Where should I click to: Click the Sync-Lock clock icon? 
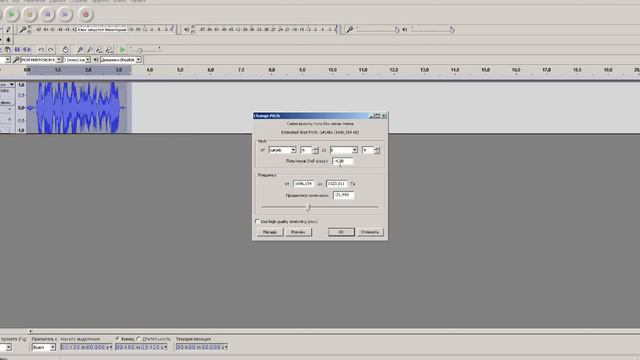coord(65,50)
